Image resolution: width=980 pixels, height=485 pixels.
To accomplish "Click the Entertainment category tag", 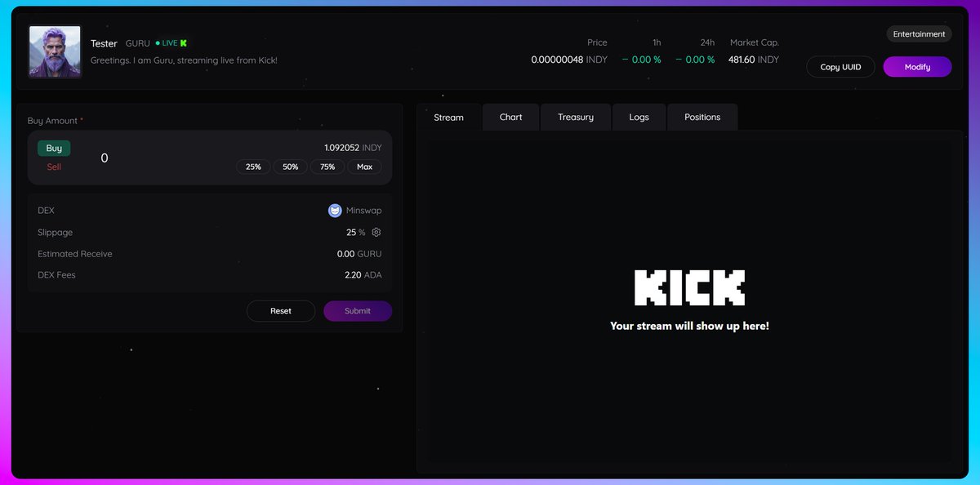I will [919, 34].
